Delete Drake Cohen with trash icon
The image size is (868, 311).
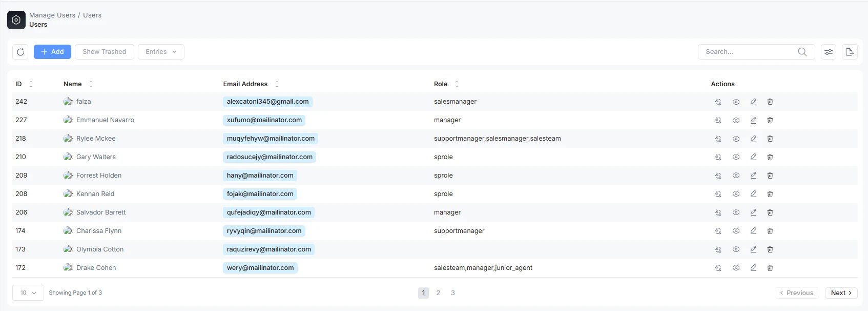tap(770, 268)
